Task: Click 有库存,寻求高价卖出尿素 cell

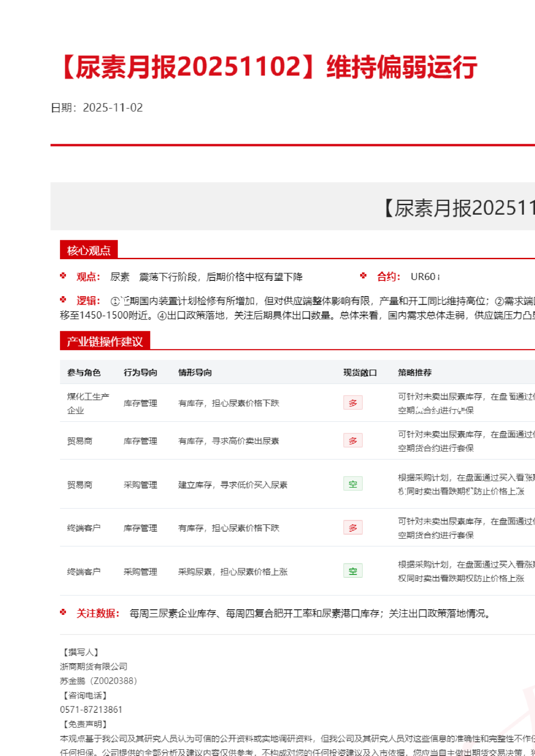Action: click(229, 441)
